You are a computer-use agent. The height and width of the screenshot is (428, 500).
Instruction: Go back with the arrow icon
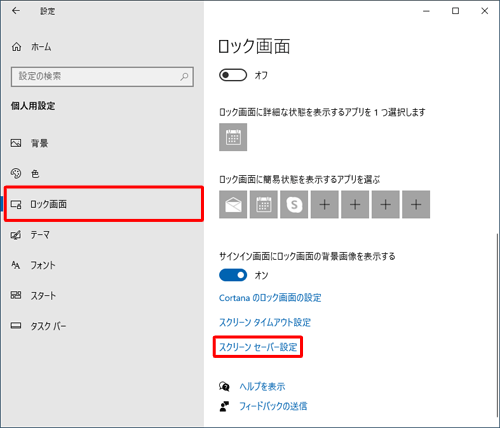[16, 11]
